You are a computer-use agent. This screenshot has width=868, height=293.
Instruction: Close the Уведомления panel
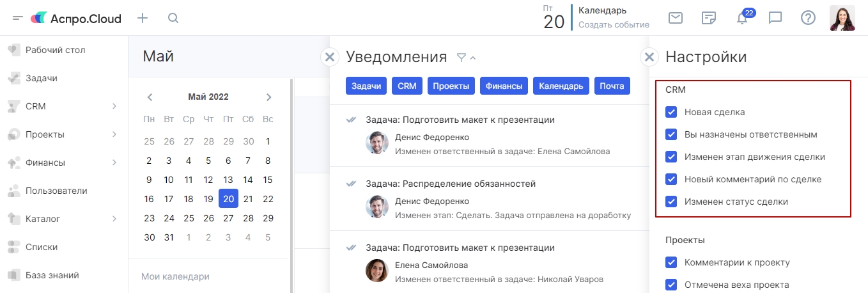click(329, 57)
